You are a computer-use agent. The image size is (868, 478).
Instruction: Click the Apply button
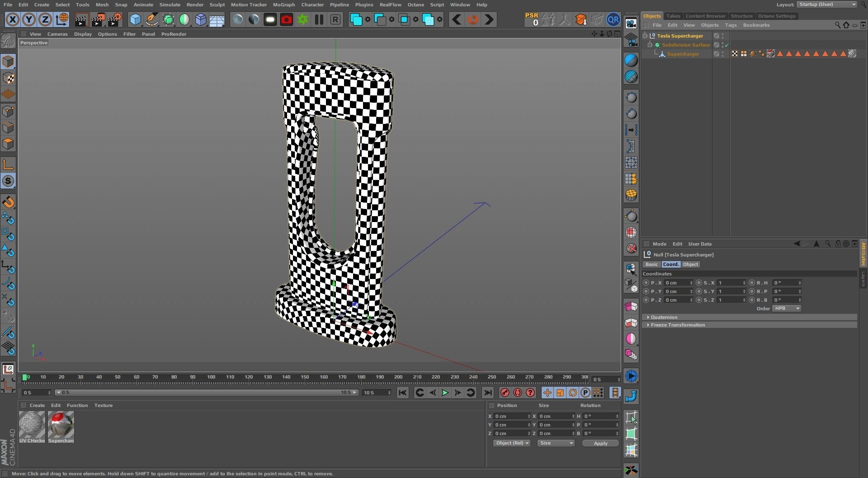(600, 444)
